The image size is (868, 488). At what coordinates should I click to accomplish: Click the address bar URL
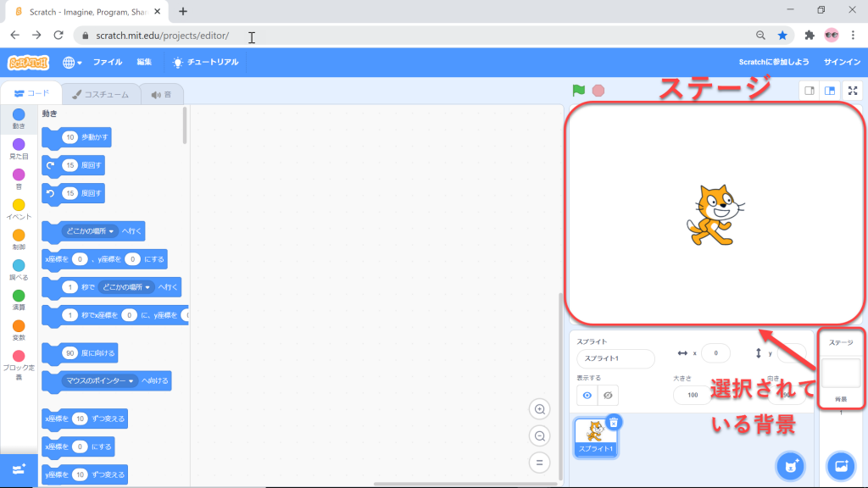click(x=162, y=36)
